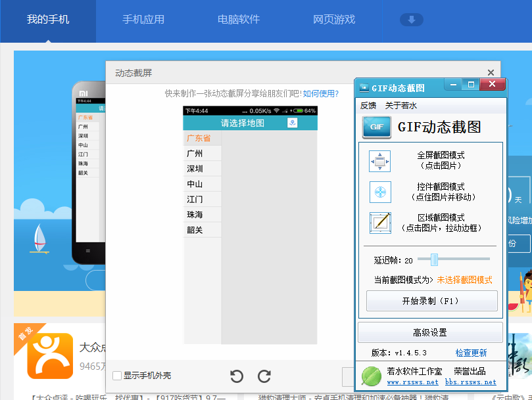
Task: Open the orange Dianping app icon
Action: (50, 356)
